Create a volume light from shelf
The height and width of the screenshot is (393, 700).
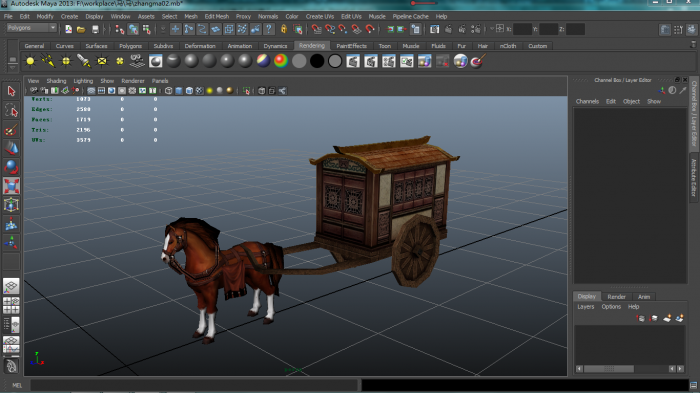pyautogui.click(x=120, y=61)
